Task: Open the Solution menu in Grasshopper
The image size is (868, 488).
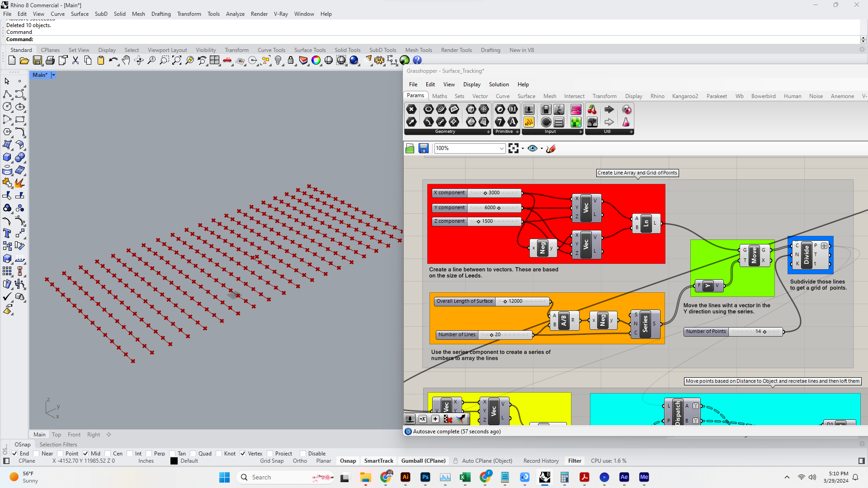Action: coord(498,84)
